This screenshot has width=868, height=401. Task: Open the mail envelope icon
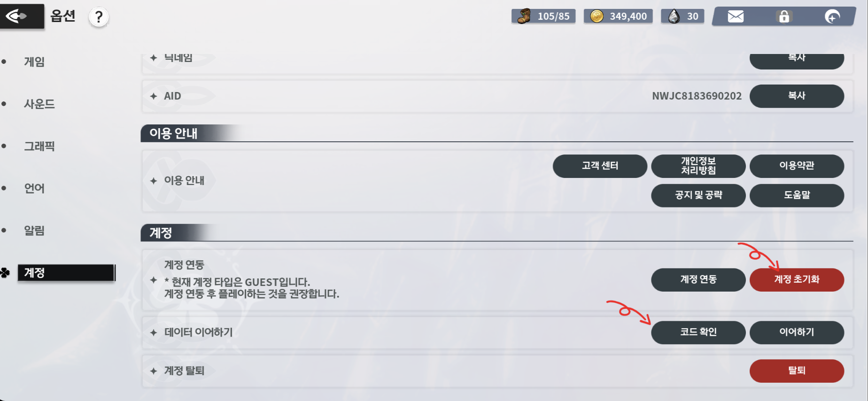point(736,17)
